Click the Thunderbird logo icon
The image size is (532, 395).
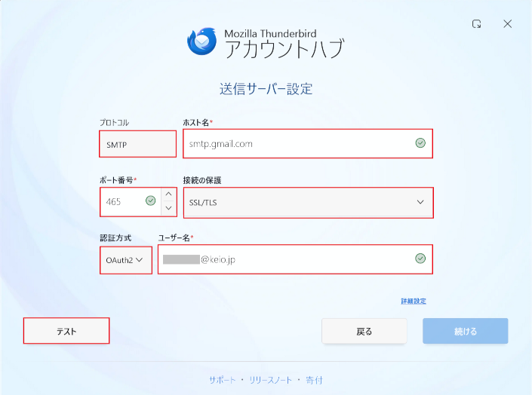(202, 41)
